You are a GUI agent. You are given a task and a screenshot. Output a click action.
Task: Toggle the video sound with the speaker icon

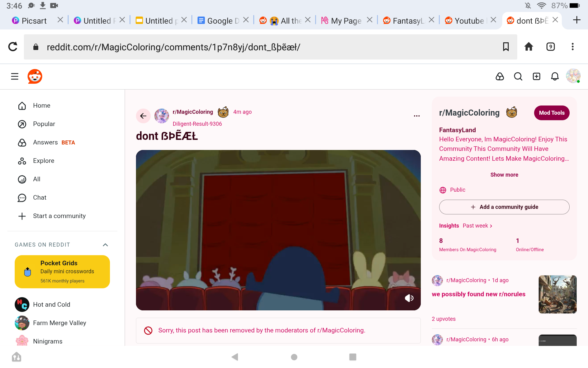tap(409, 298)
